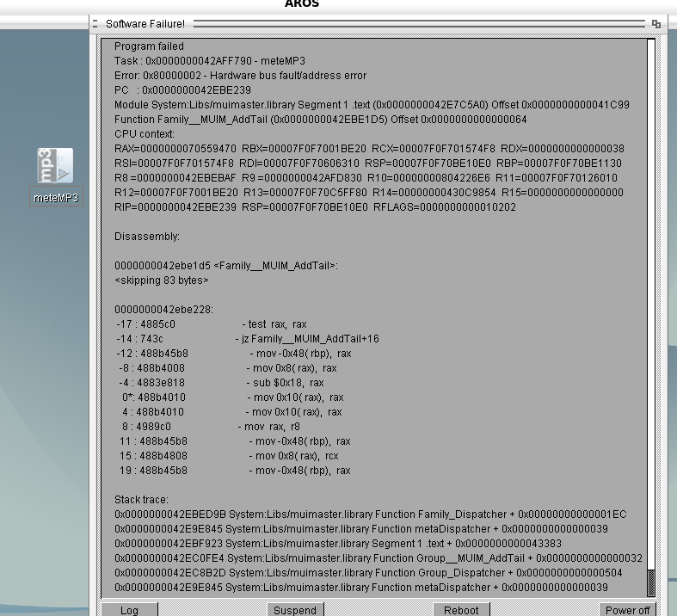Click the '11 : 488b45b8' disassembly line
This screenshot has height=616, width=677.
click(x=235, y=441)
